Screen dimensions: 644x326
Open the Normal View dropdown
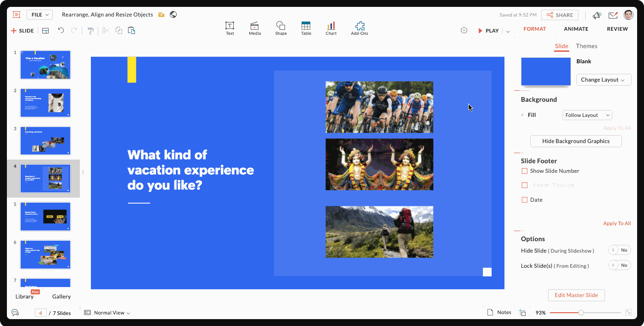pyautogui.click(x=107, y=313)
